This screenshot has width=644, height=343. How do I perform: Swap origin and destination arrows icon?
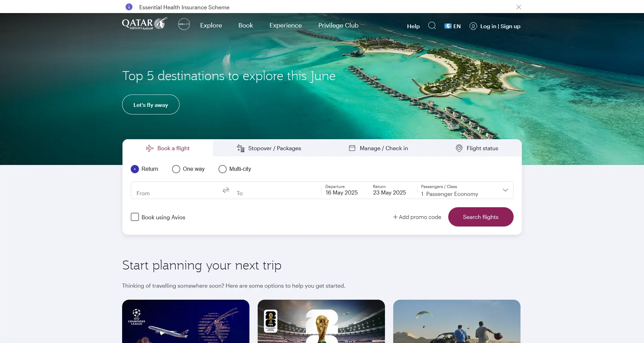tap(226, 190)
